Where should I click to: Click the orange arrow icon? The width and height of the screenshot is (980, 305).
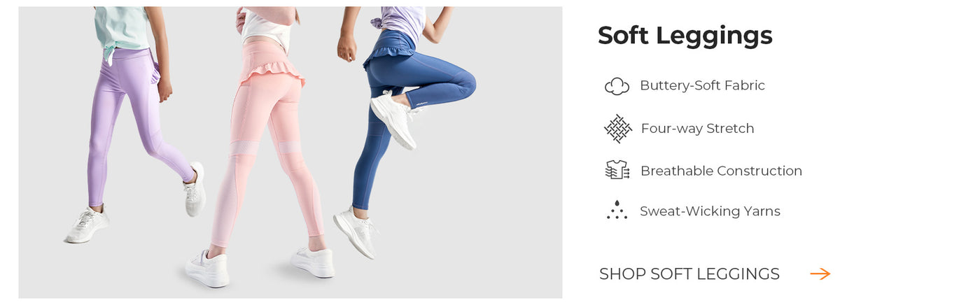[820, 274]
